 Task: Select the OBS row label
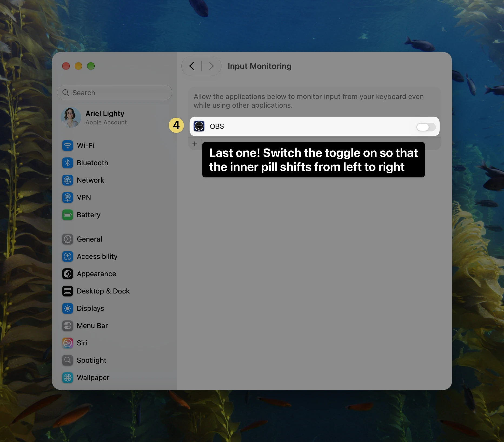click(x=217, y=126)
